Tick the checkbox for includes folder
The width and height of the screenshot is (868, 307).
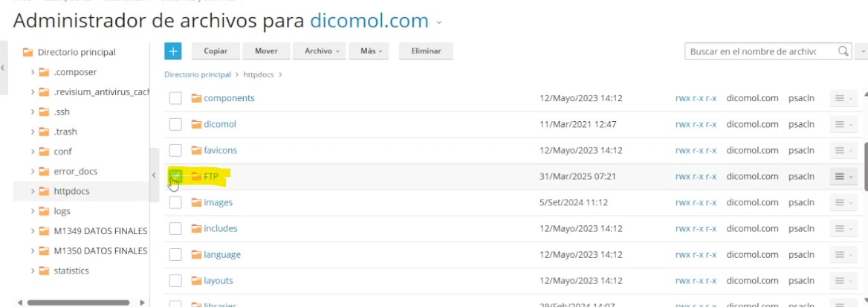pos(175,228)
